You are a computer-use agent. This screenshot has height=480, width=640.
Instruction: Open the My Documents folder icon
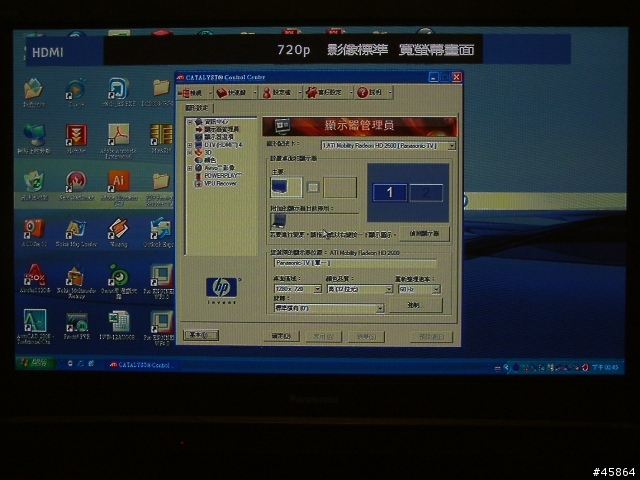[33, 92]
